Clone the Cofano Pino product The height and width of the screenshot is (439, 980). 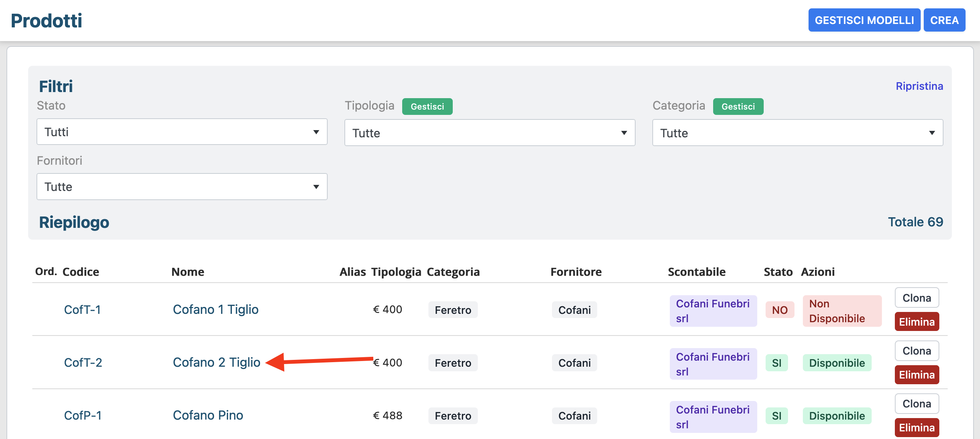click(916, 404)
